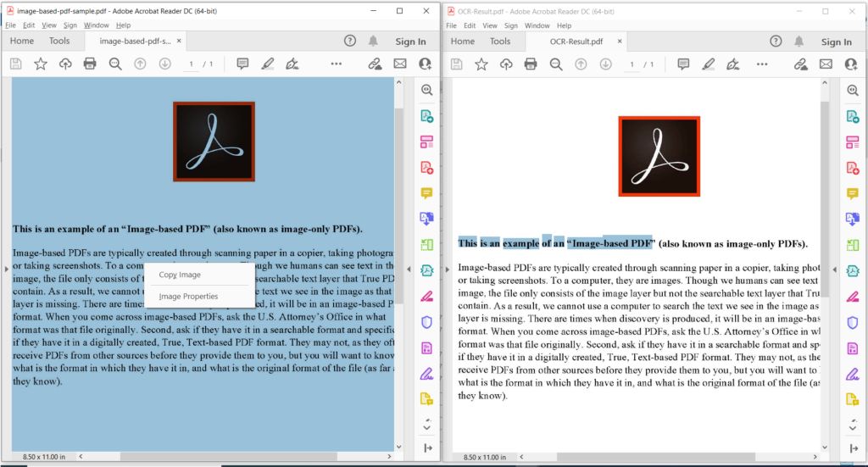
Task: Click the highlight text pen in left toolbar
Action: (x=267, y=64)
